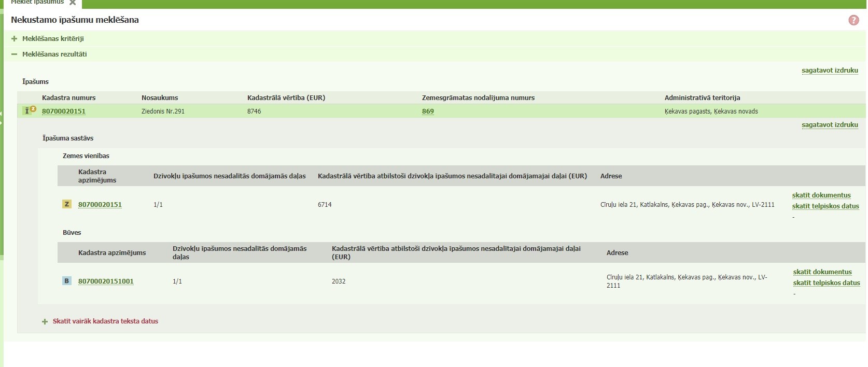View spatial data for the building

tap(827, 283)
